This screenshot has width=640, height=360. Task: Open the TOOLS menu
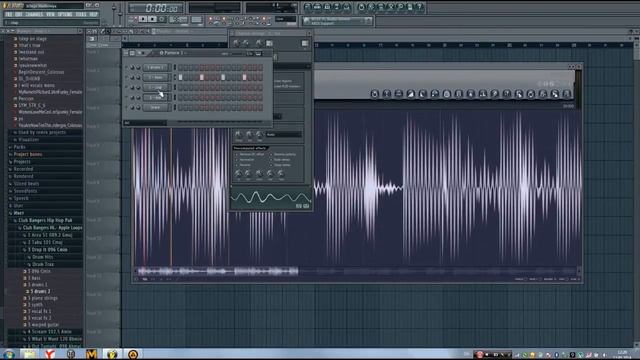(x=81, y=14)
